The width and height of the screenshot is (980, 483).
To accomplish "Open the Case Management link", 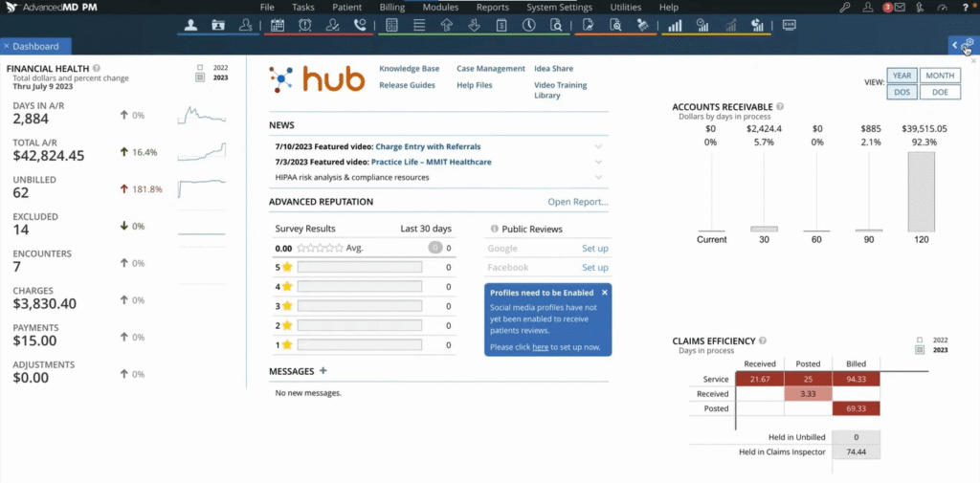I will 491,69.
